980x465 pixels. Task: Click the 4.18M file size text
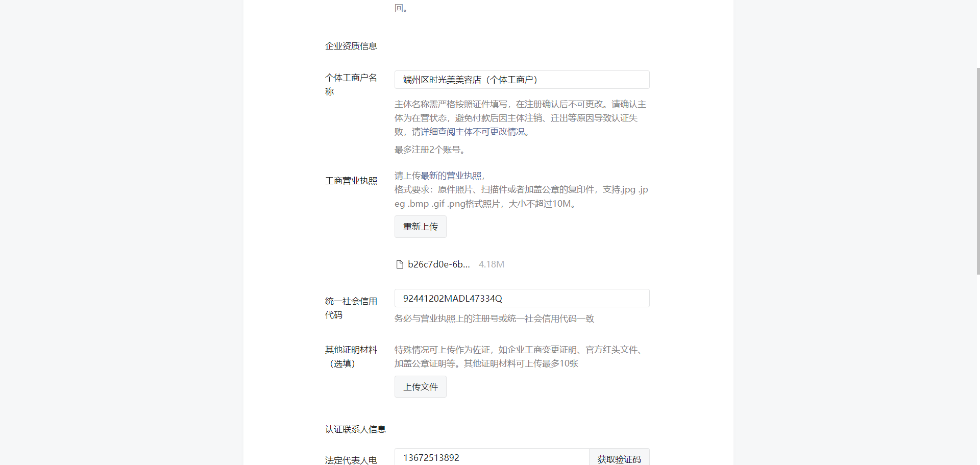pos(491,264)
